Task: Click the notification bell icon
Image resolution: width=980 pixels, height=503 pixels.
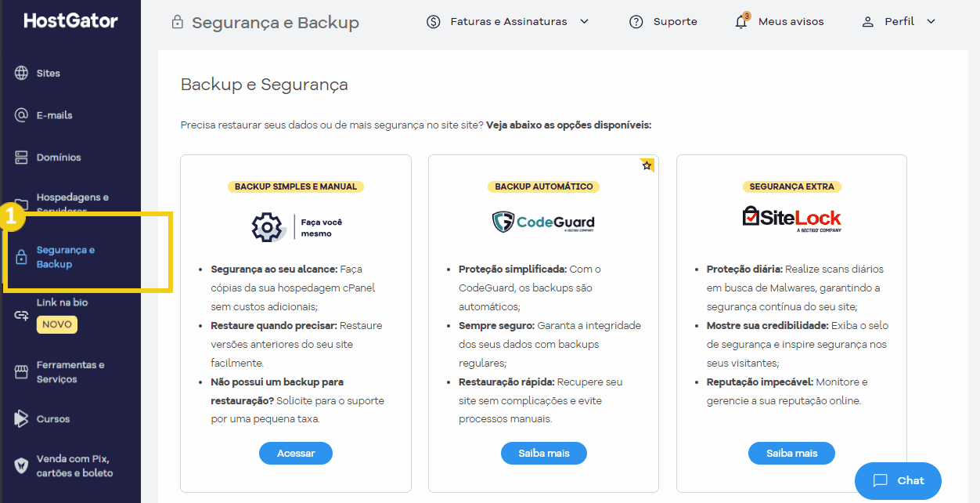Action: pos(741,22)
